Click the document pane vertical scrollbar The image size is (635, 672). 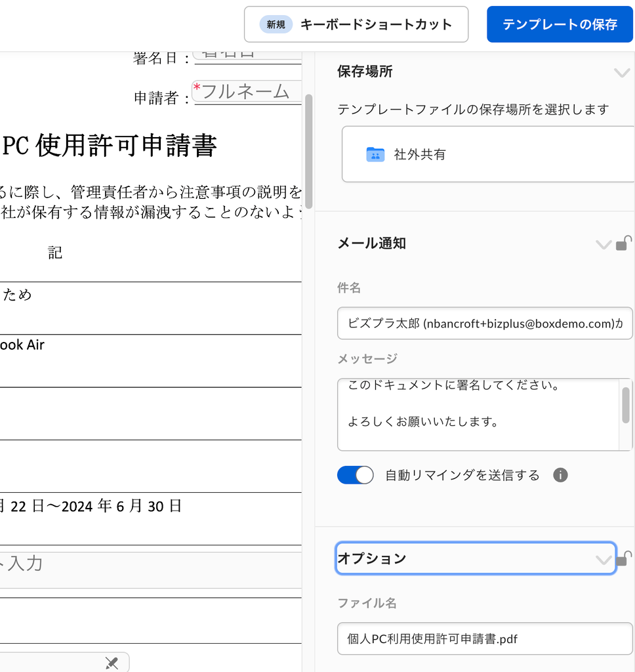pyautogui.click(x=309, y=151)
